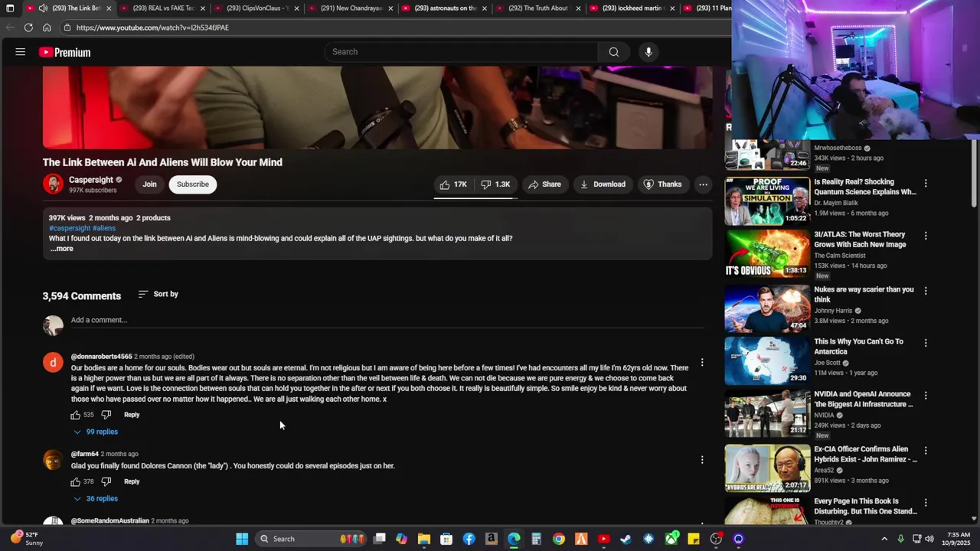Click the YouTube search input field

click(x=461, y=52)
